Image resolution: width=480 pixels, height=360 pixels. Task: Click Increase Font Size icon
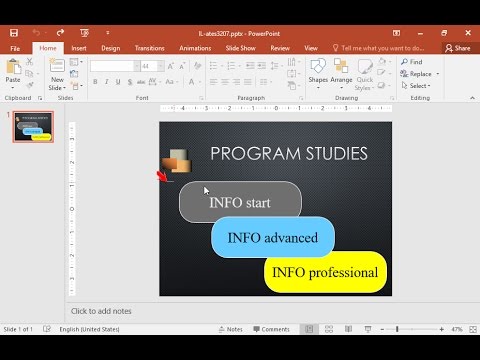pyautogui.click(x=171, y=66)
